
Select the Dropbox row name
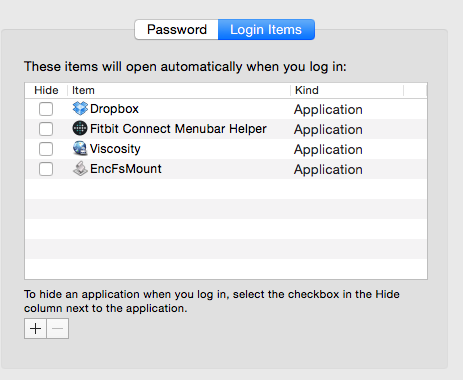[x=114, y=109]
